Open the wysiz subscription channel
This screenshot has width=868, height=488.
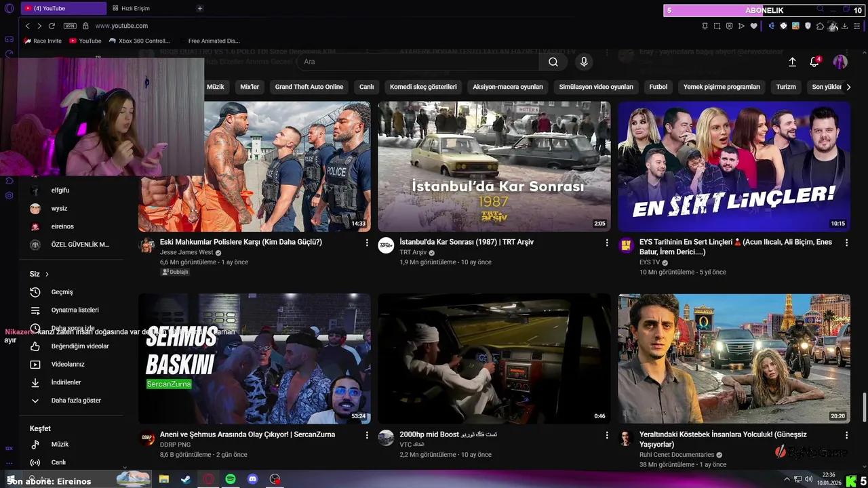click(x=59, y=209)
